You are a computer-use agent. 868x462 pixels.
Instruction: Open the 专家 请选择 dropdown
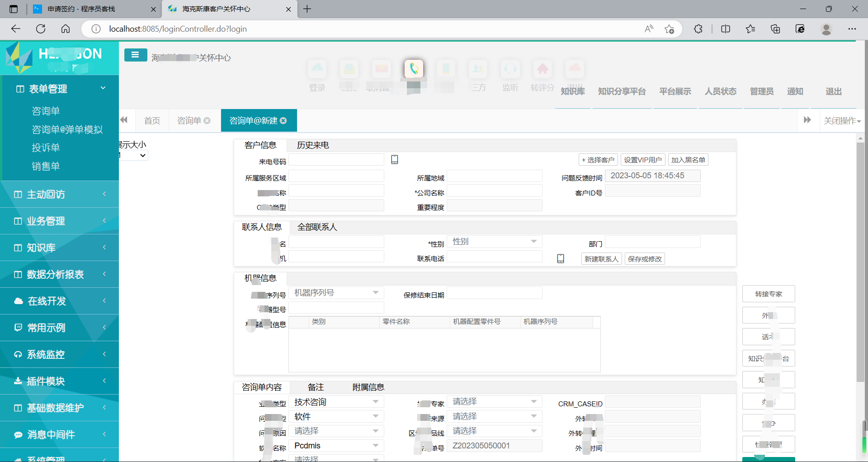495,402
